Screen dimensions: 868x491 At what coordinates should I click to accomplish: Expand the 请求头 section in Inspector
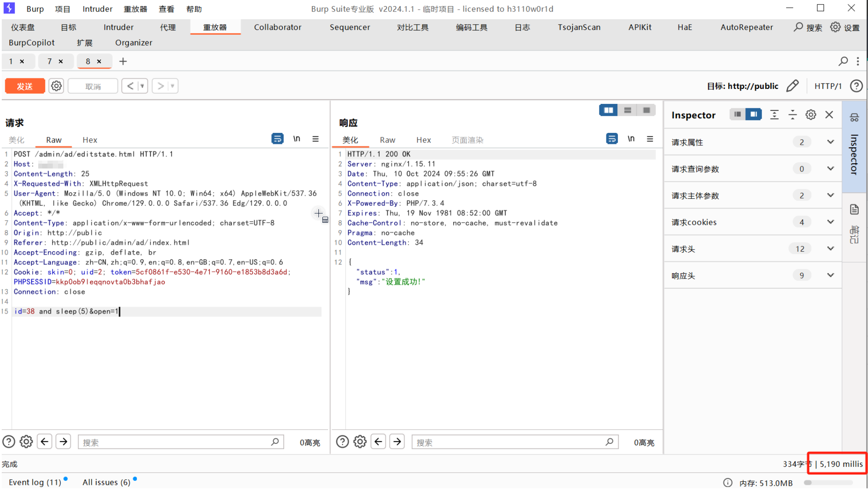click(x=830, y=249)
